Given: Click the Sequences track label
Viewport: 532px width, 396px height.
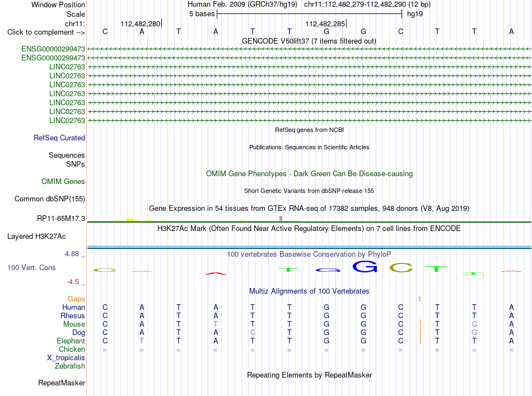Looking at the screenshot, I should 67,155.
